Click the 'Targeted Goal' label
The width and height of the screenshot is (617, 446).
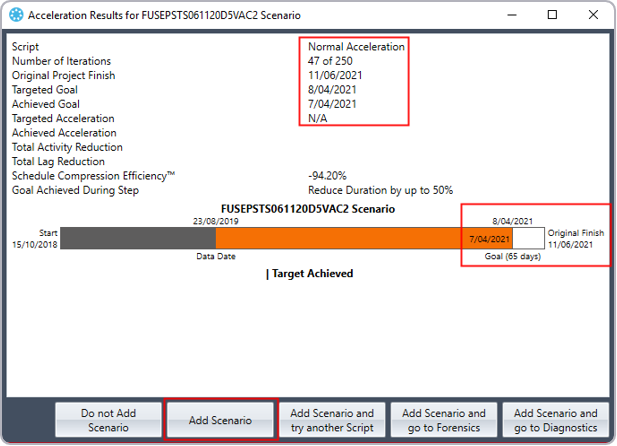point(44,90)
